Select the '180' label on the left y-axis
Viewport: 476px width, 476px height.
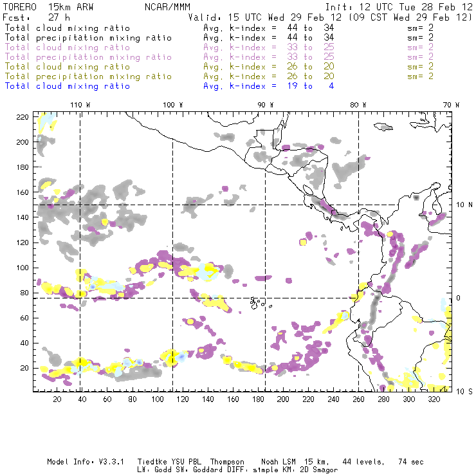[23, 167]
